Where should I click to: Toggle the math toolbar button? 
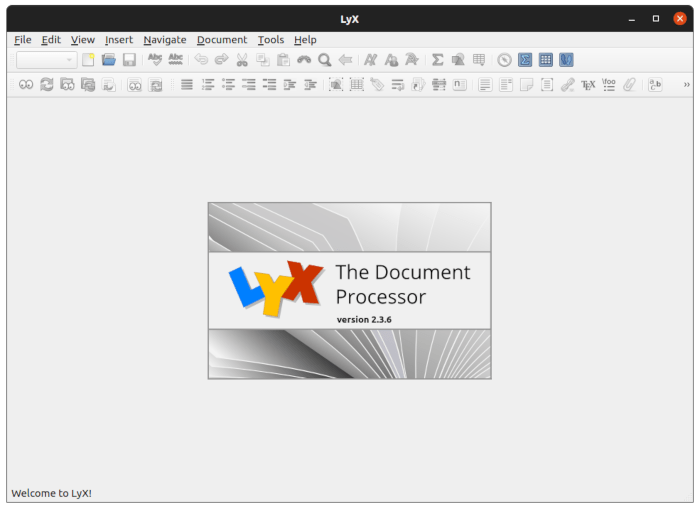[525, 60]
